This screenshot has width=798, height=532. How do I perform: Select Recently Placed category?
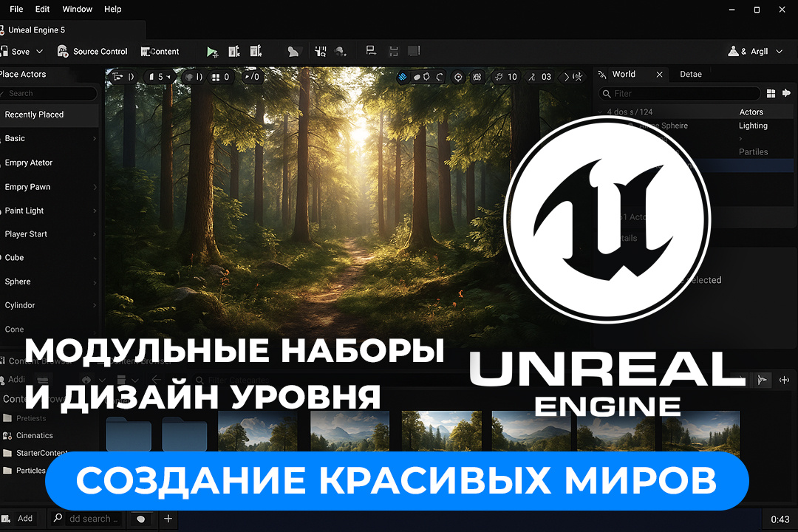(x=49, y=115)
